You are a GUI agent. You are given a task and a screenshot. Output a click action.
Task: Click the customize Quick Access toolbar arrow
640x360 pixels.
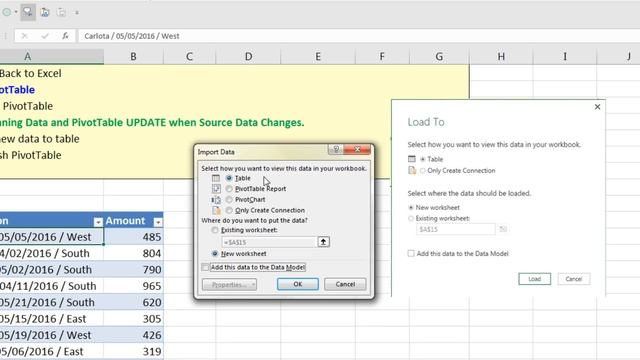pyautogui.click(x=77, y=13)
